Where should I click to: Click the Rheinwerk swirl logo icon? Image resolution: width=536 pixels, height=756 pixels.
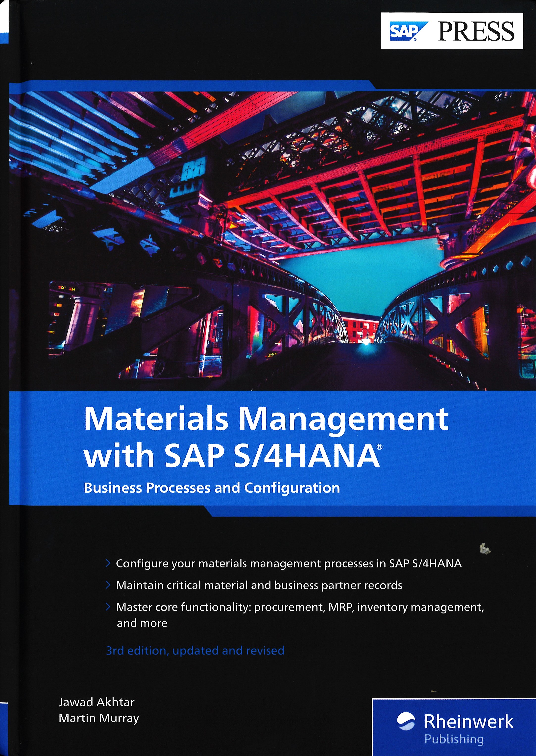(x=406, y=722)
